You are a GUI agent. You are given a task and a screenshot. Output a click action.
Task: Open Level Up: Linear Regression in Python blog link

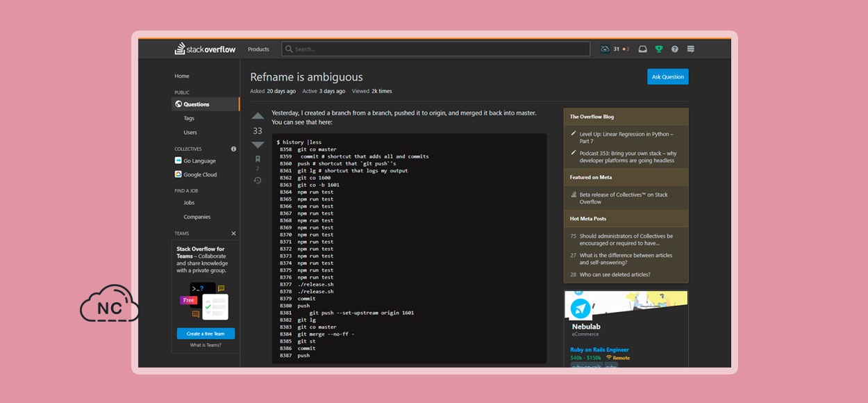point(626,138)
